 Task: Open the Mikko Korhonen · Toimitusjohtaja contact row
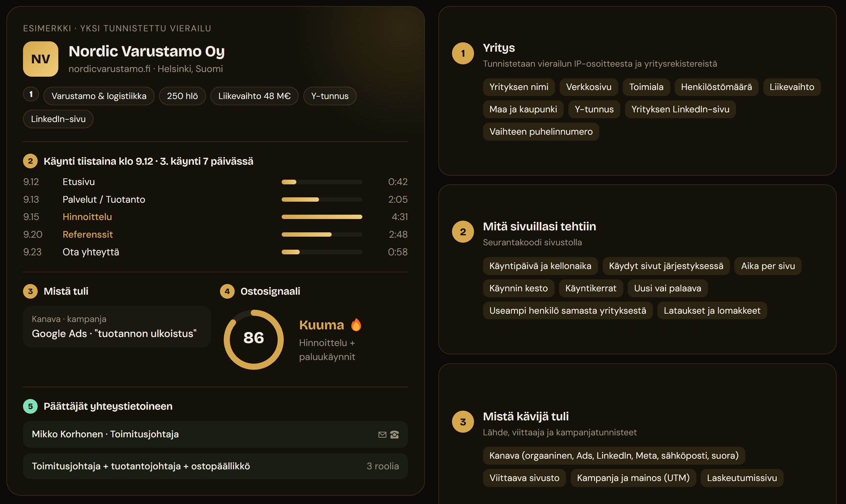[x=215, y=434]
